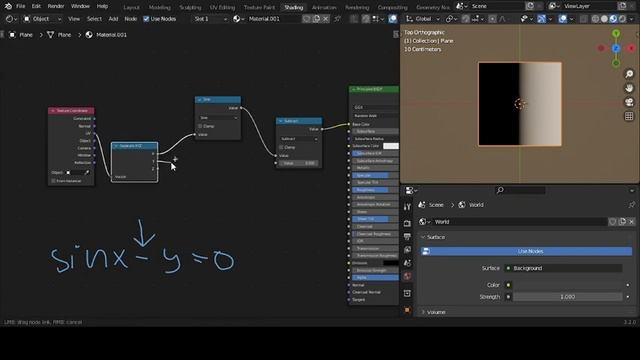The image size is (640, 360).
Task: Select solid viewport shading
Action: click(604, 19)
